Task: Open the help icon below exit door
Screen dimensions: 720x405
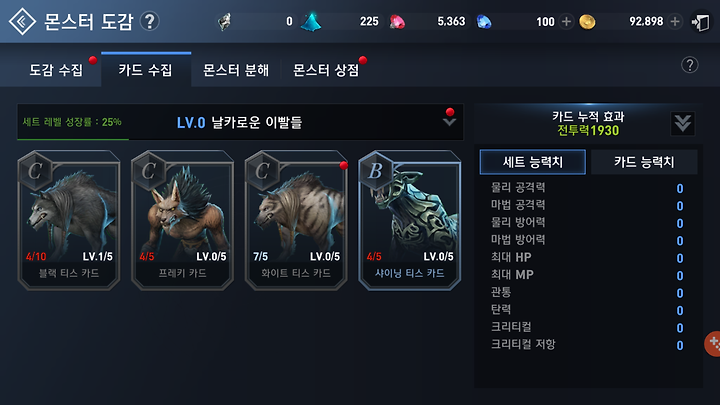Action: 689,65
